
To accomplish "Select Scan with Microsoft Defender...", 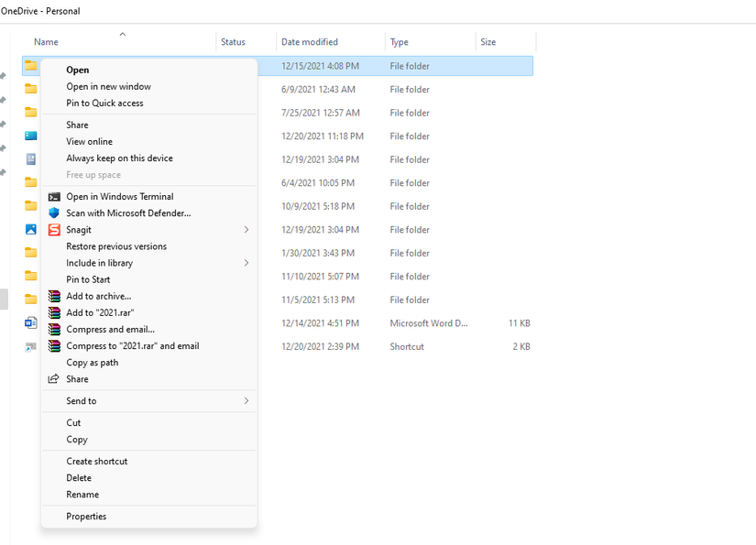I will [128, 213].
